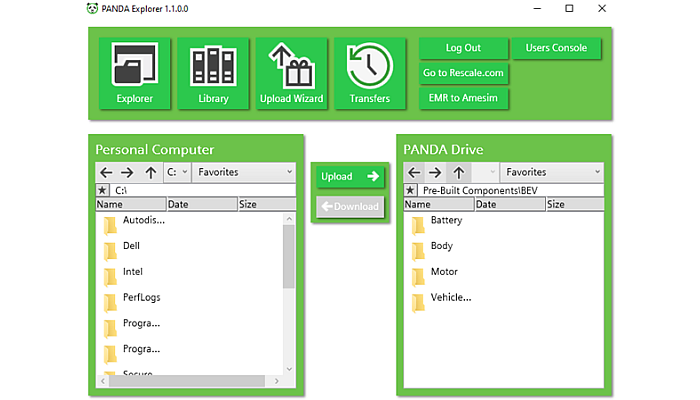Viewport: 700px width, 400px height.
Task: Go back in PANDA Drive panel
Action: pyautogui.click(x=414, y=172)
